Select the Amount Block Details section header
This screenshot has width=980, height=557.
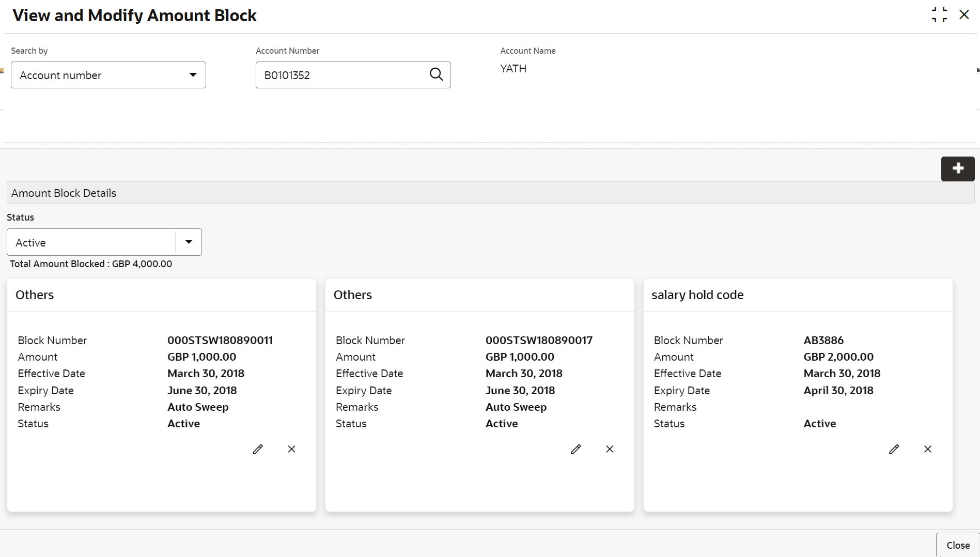(64, 193)
